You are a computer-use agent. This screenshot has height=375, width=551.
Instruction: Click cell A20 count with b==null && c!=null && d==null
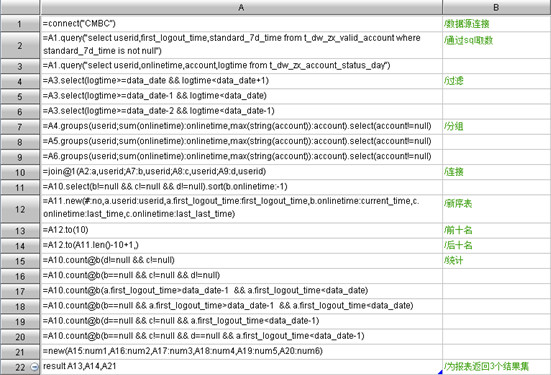241,336
